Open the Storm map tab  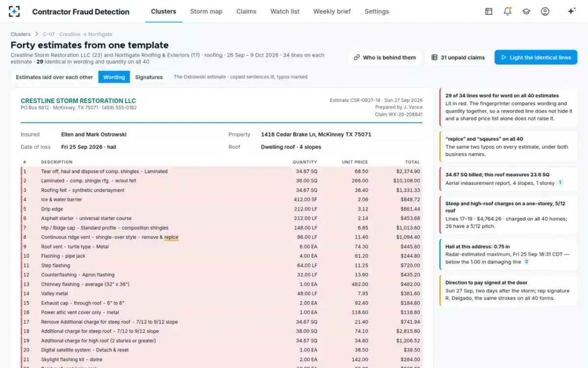click(x=206, y=11)
